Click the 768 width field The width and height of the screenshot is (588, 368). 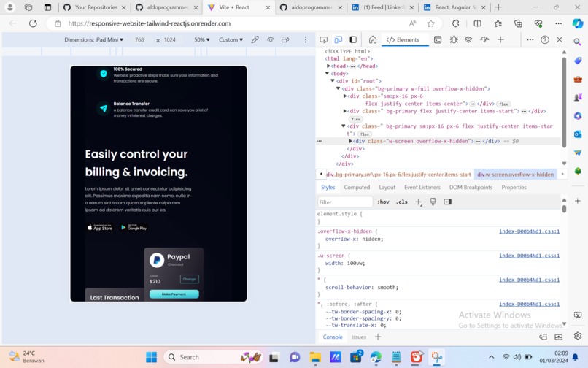point(139,40)
